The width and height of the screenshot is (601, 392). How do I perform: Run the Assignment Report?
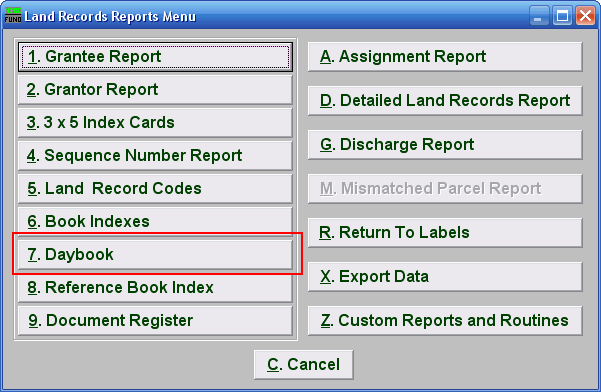(x=445, y=57)
